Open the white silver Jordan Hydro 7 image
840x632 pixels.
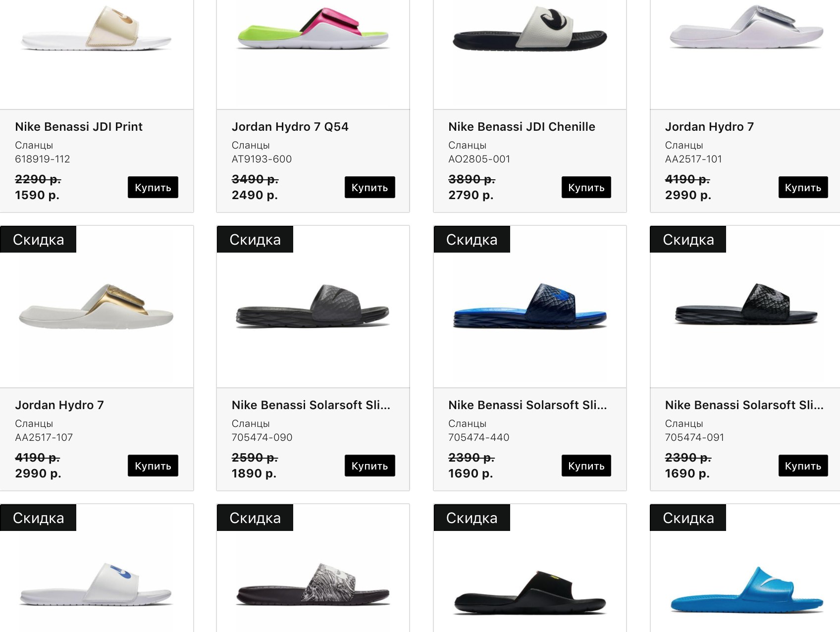tap(747, 27)
